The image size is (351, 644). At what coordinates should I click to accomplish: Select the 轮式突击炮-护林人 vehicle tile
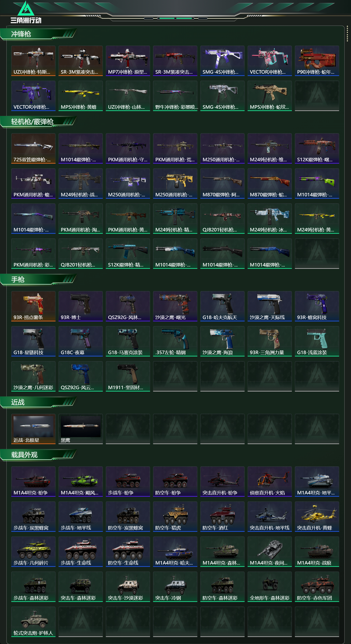[33, 622]
